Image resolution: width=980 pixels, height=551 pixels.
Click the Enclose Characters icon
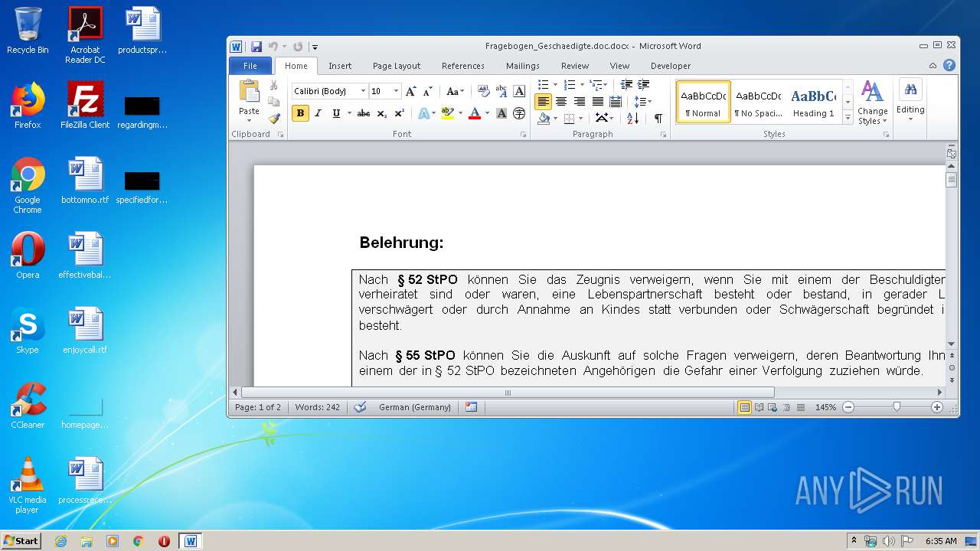519,113
